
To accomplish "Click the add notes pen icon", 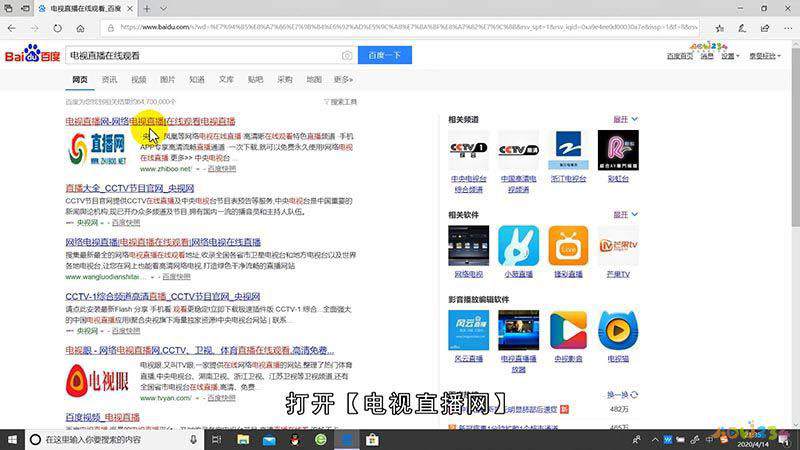I will click(x=742, y=28).
